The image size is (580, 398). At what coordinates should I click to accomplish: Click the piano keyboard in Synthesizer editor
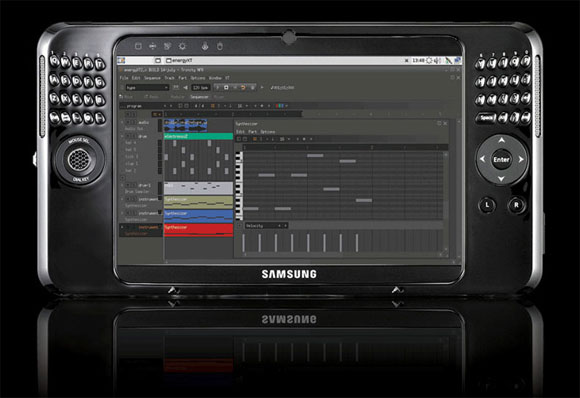(239, 185)
